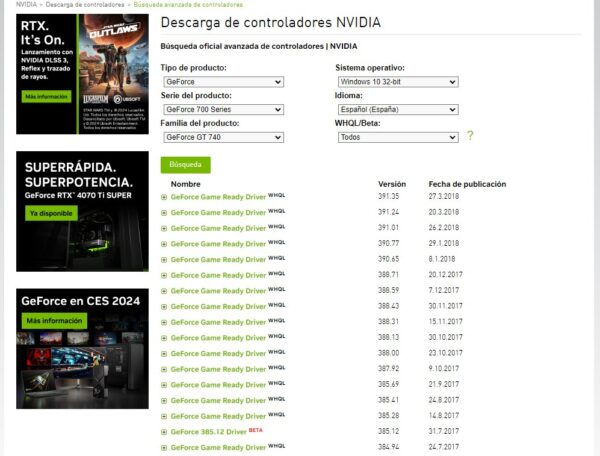Screen dimensions: 600x456
Task: Open the Game Ready Driver 385.69 link
Action: pos(218,385)
